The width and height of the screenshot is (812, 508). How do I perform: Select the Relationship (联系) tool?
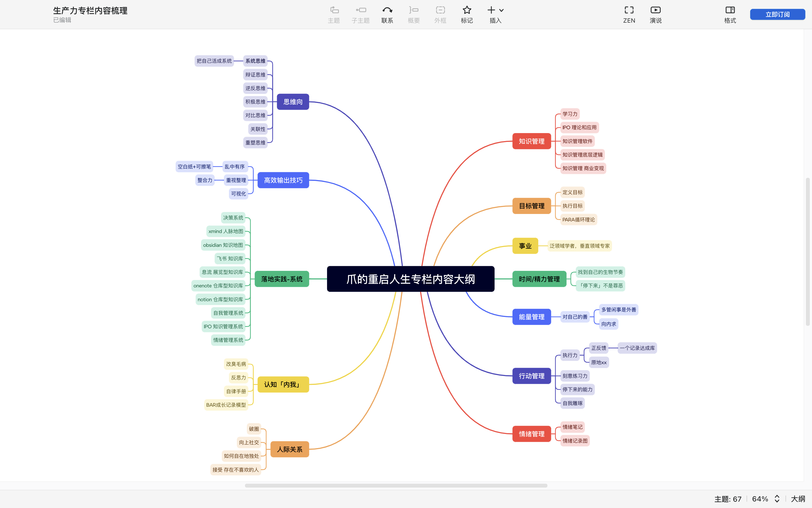(387, 10)
